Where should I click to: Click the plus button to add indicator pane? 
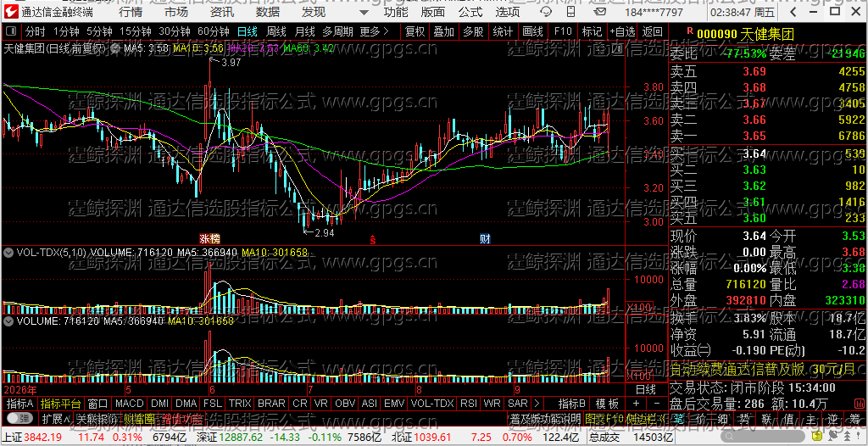click(636, 404)
